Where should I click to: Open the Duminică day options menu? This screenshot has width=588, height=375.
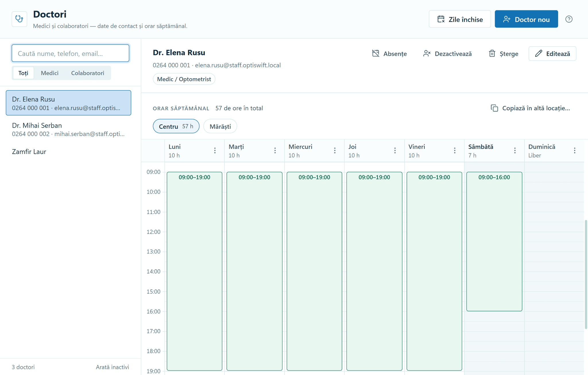575,151
